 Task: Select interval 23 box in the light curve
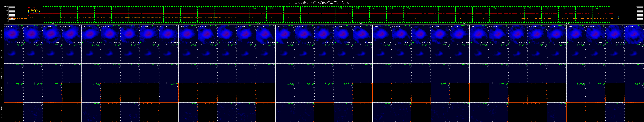429,14
